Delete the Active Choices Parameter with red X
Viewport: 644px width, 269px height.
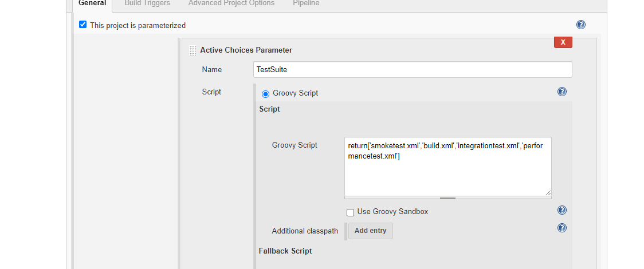point(563,42)
